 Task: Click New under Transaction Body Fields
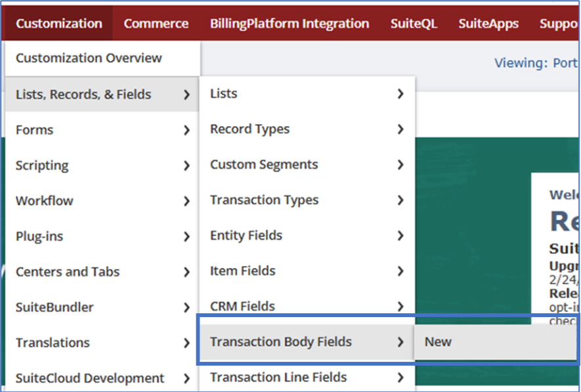tap(438, 341)
